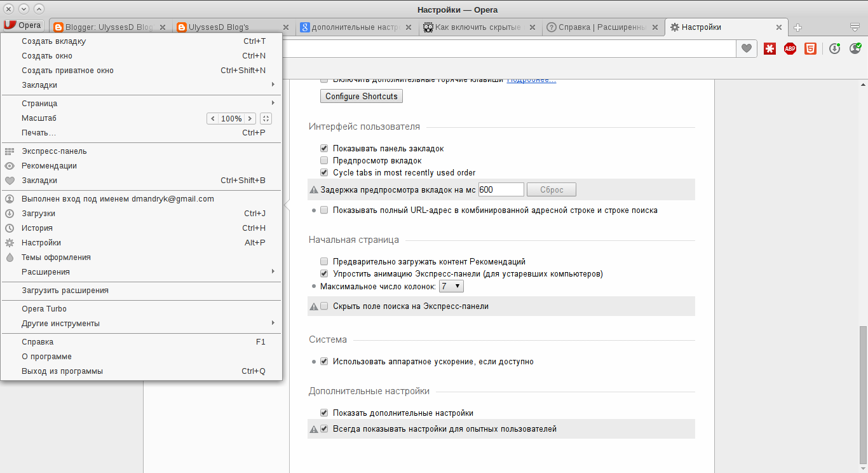
Task: Click the Сброс button for tab preview delay
Action: 550,189
